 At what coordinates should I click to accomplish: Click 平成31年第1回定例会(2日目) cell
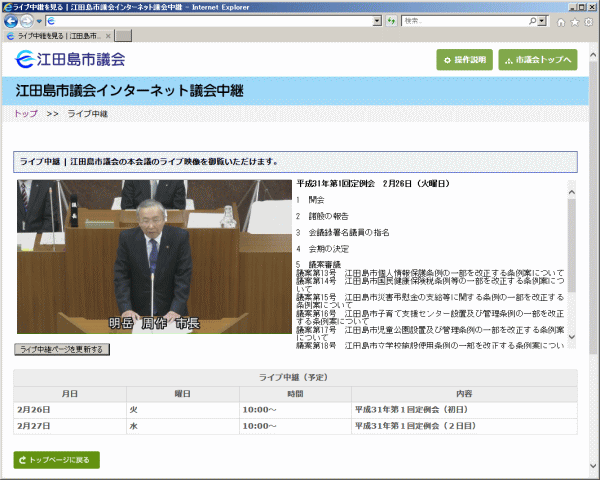[x=464, y=426]
